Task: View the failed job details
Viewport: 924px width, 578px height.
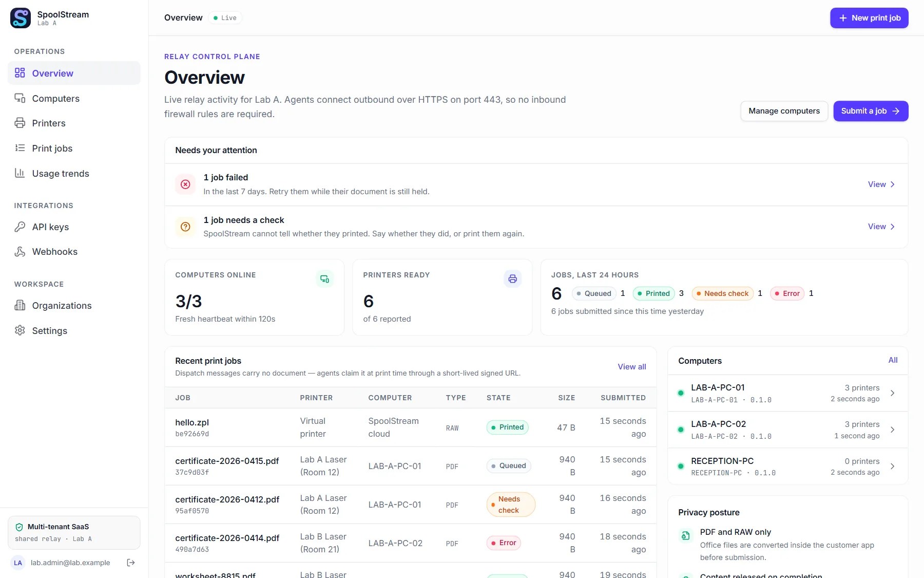Action: click(x=881, y=184)
